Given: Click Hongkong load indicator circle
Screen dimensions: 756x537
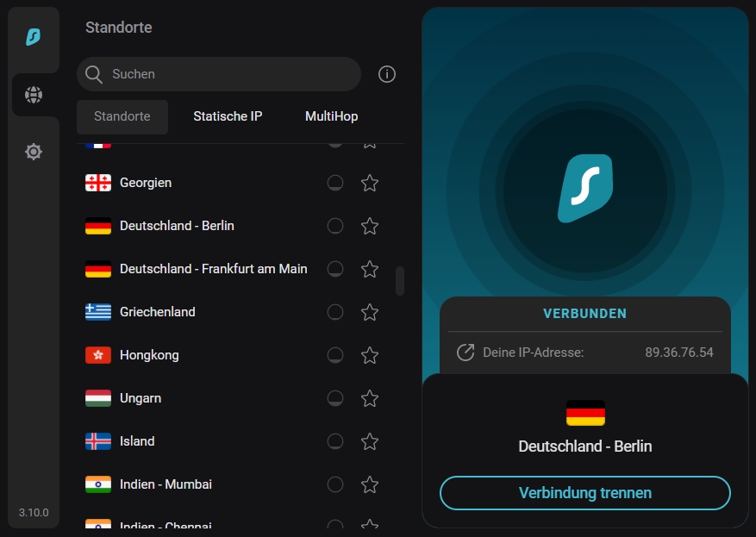Looking at the screenshot, I should click(x=335, y=355).
